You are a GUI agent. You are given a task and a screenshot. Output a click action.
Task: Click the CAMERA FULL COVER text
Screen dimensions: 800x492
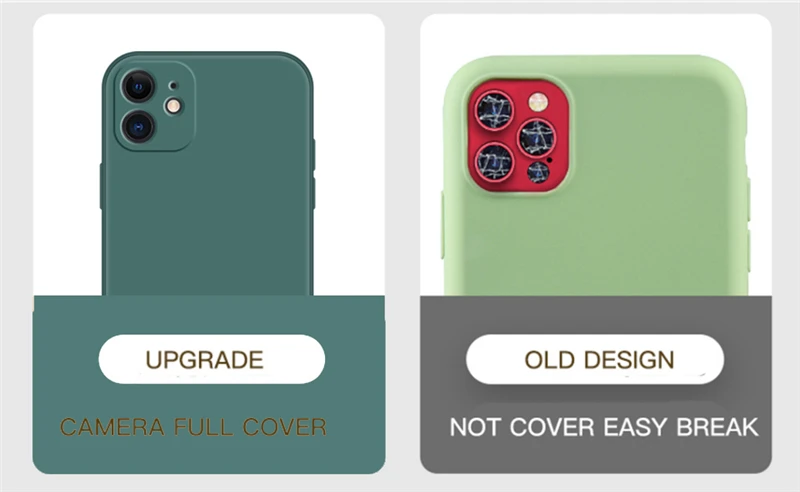coord(193,427)
